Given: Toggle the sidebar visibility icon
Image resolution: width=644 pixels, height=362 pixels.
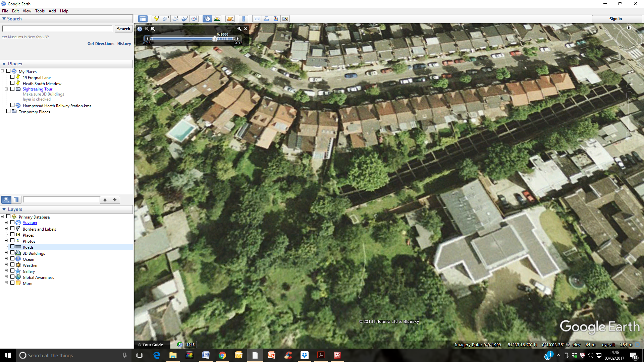Looking at the screenshot, I should [x=143, y=19].
